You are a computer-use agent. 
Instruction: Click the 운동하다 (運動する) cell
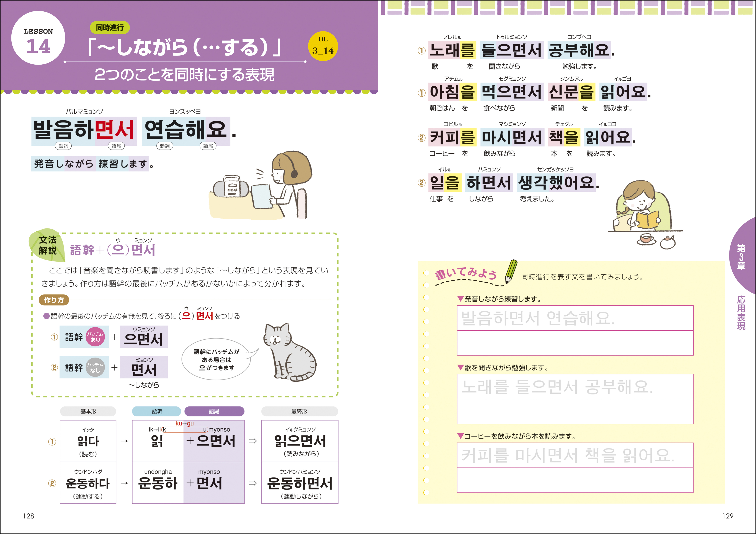(x=88, y=483)
